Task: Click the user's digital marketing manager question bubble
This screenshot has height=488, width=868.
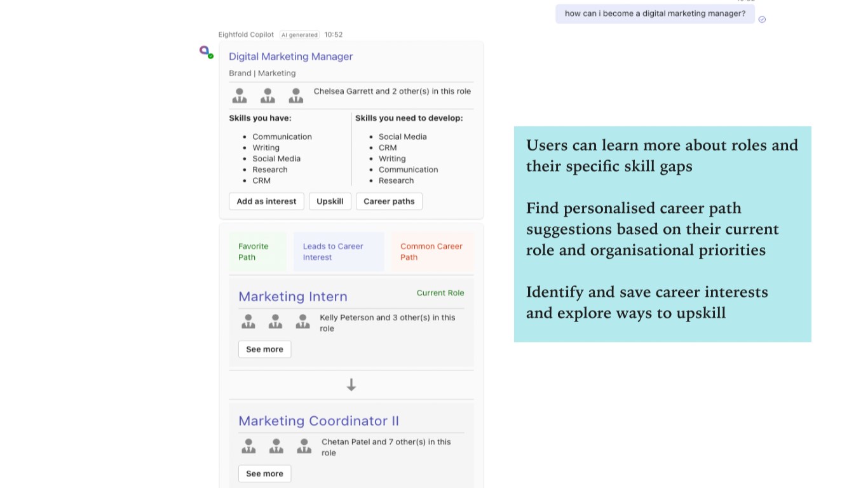Action: tap(655, 13)
